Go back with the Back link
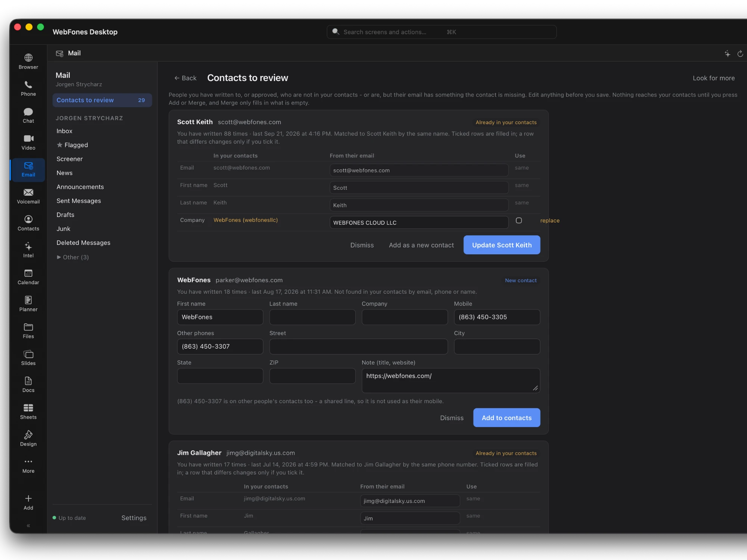This screenshot has height=560, width=747. click(x=185, y=78)
